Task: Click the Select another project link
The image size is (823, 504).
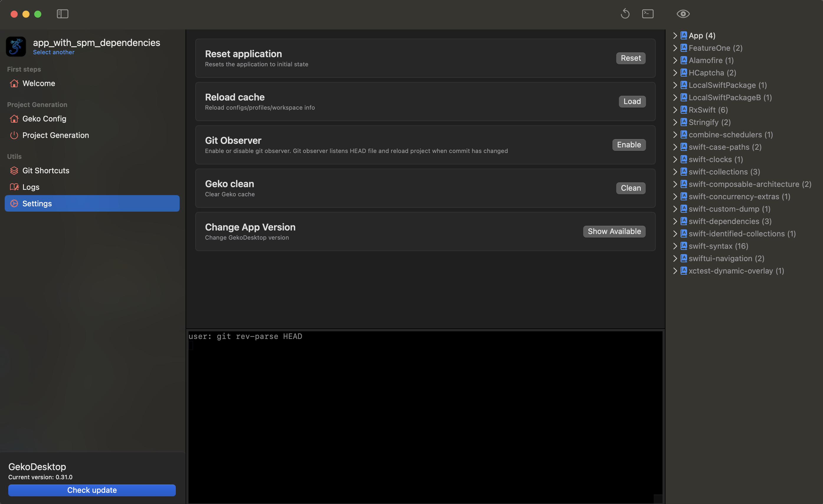Action: coord(53,52)
